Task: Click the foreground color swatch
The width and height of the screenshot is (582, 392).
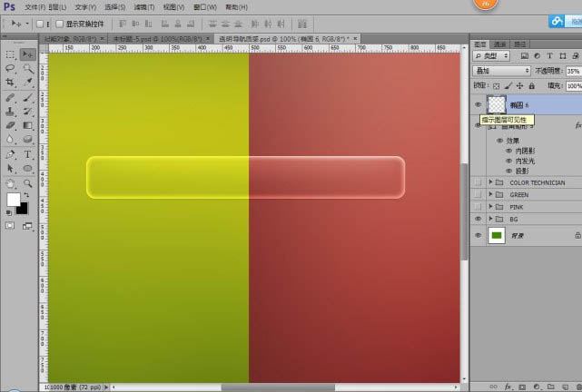Action: 14,199
